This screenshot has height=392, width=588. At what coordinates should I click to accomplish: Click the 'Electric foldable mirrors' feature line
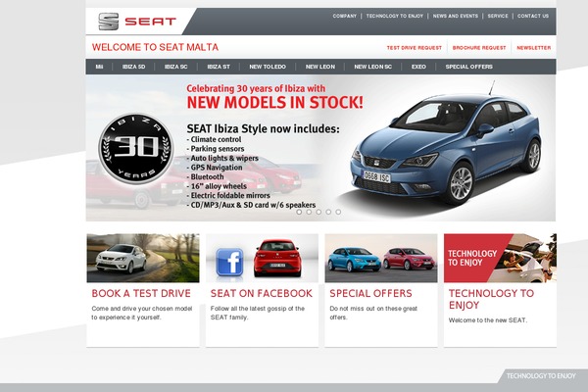228,196
